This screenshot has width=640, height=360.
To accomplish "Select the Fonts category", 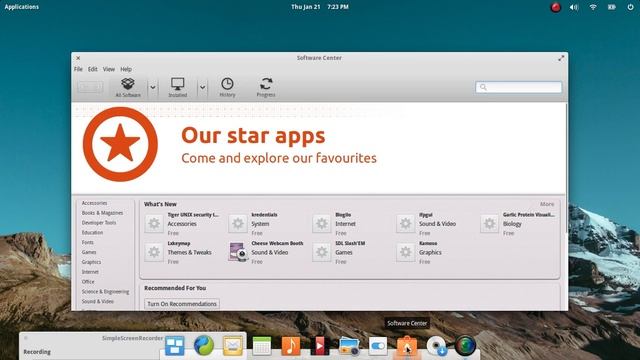I will 87,242.
